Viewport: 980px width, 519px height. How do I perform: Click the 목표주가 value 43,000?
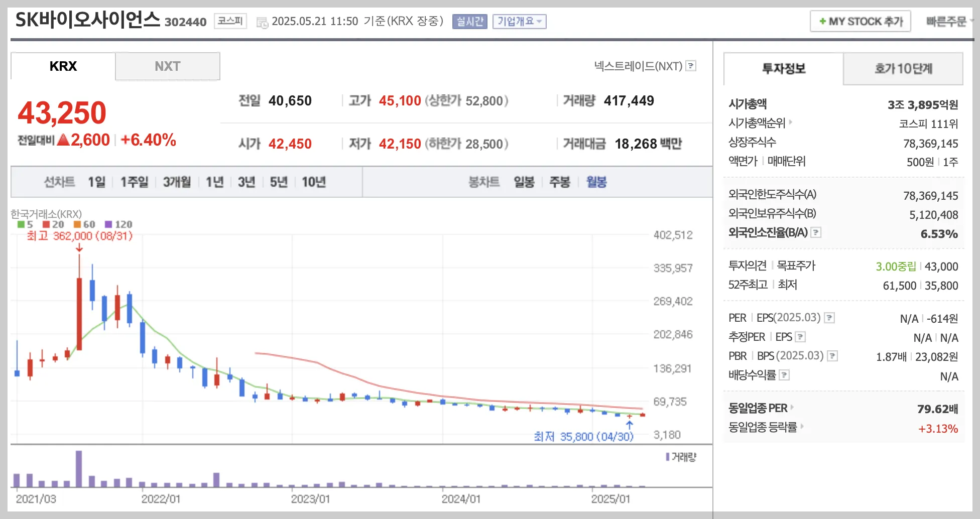tap(941, 267)
